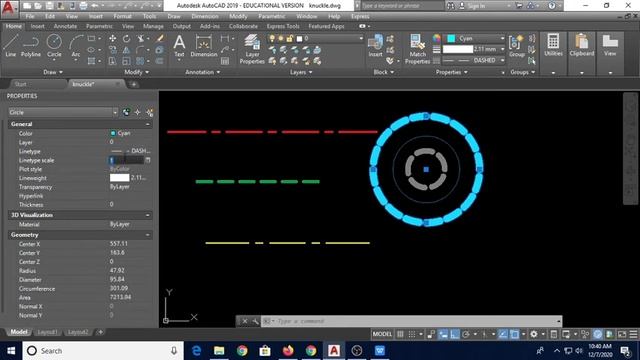This screenshot has height=360, width=640.
Task: Toggle drawing grid display in status bar
Action: 400,334
